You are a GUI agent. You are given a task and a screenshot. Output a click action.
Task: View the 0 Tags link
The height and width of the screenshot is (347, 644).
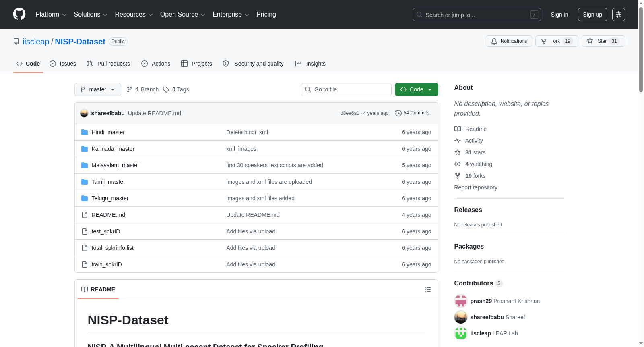point(176,89)
